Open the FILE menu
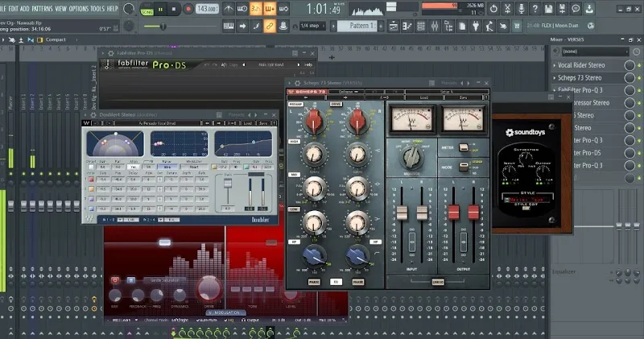The height and width of the screenshot is (339, 644). tap(2, 8)
